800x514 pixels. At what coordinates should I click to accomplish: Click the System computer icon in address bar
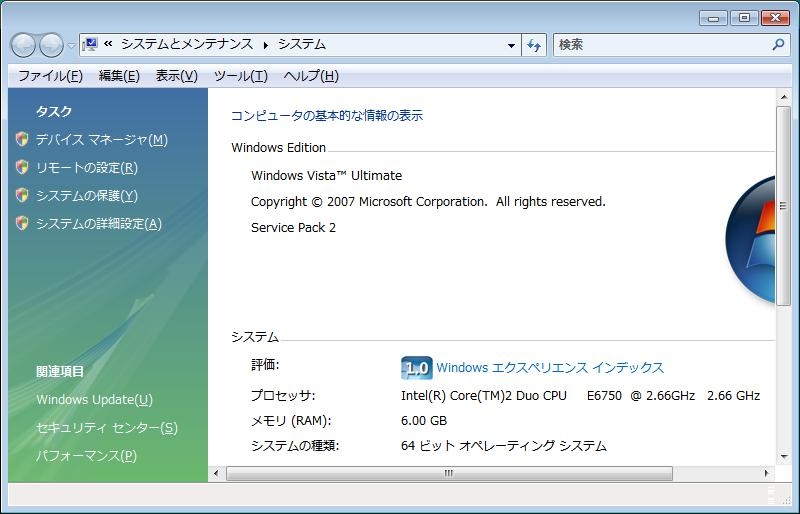90,44
